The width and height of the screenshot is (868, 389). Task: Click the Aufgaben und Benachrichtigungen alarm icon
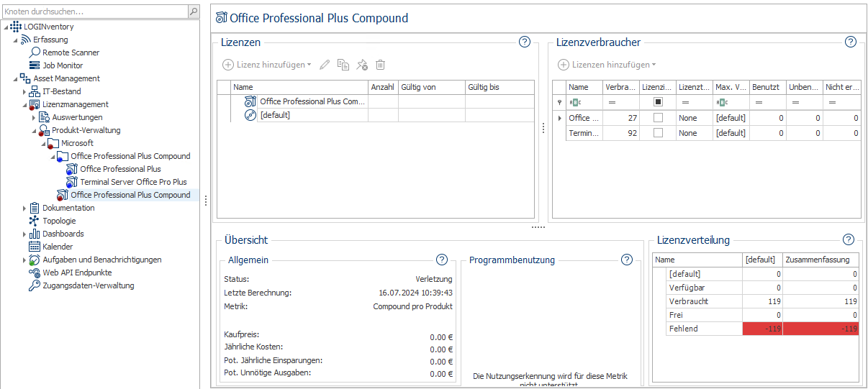click(x=35, y=260)
